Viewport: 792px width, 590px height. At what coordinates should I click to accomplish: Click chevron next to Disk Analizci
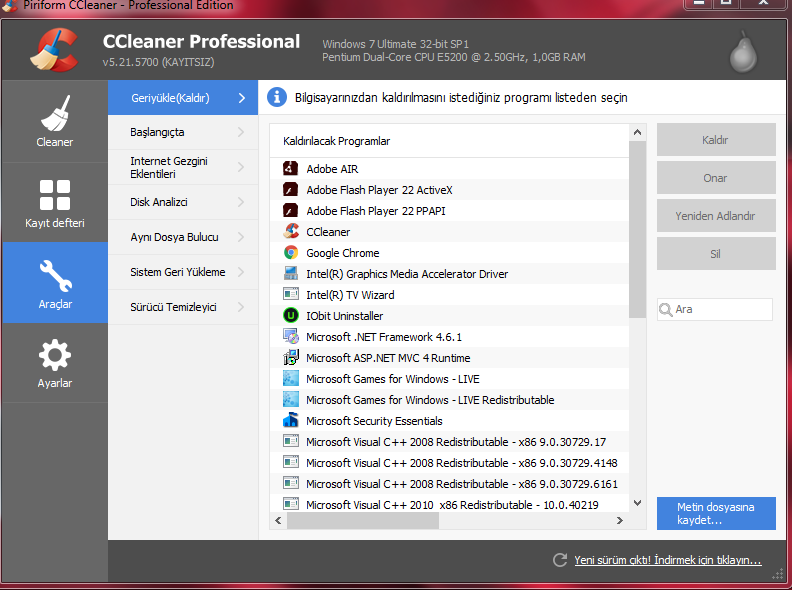coord(240,202)
